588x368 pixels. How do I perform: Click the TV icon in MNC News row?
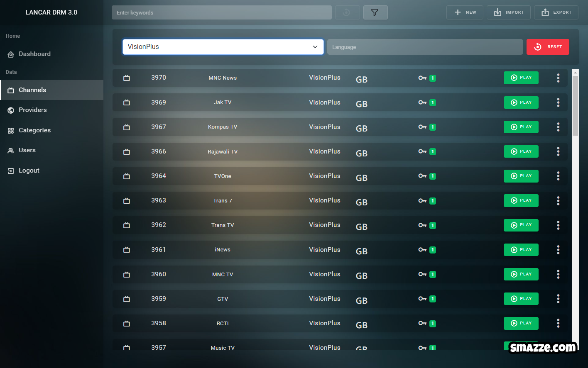(127, 78)
